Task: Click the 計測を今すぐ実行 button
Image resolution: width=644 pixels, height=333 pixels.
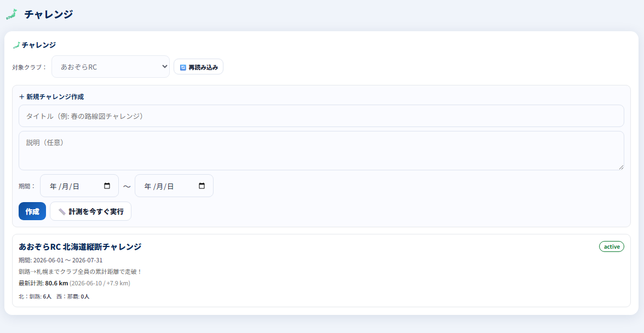Action: click(x=91, y=211)
